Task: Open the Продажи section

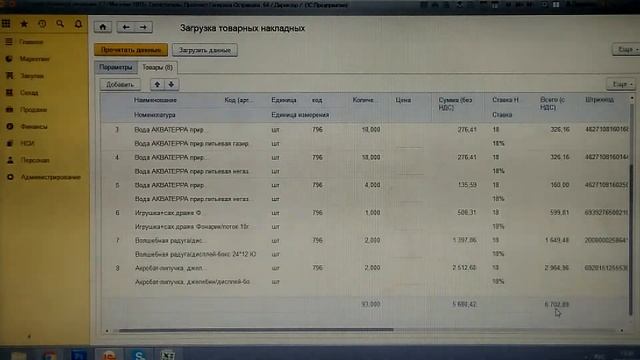Action: pyautogui.click(x=33, y=110)
